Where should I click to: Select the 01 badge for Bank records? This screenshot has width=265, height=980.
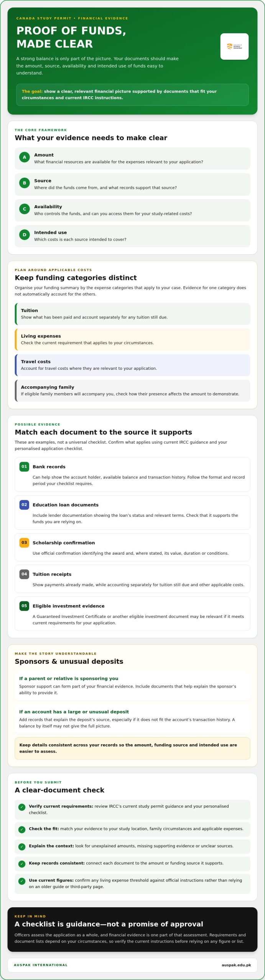tap(24, 466)
